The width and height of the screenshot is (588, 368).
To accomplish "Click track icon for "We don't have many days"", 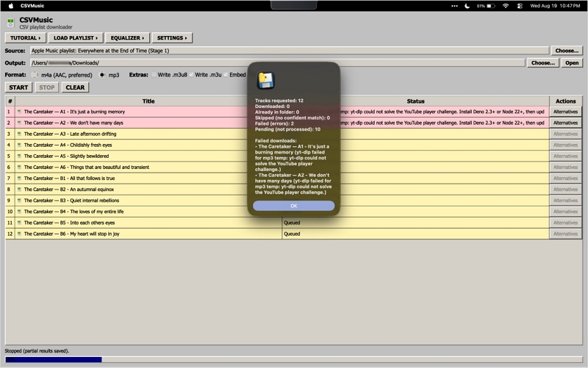I will (19, 123).
